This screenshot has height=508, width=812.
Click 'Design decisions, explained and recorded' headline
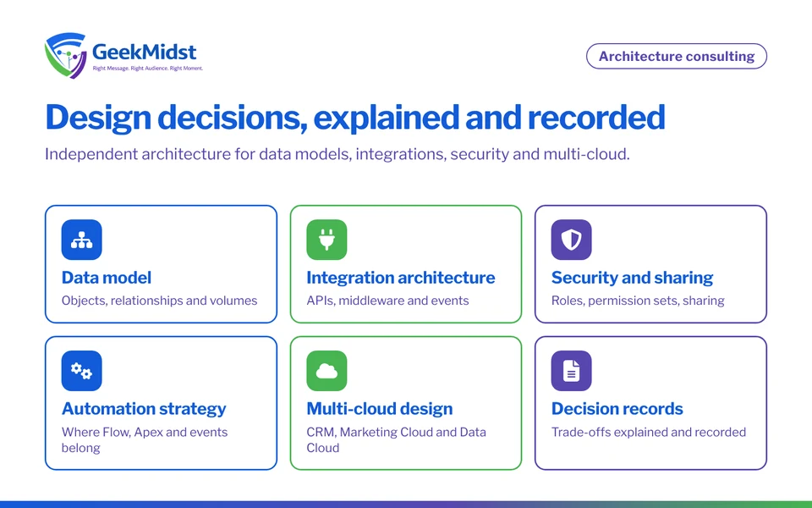(355, 119)
